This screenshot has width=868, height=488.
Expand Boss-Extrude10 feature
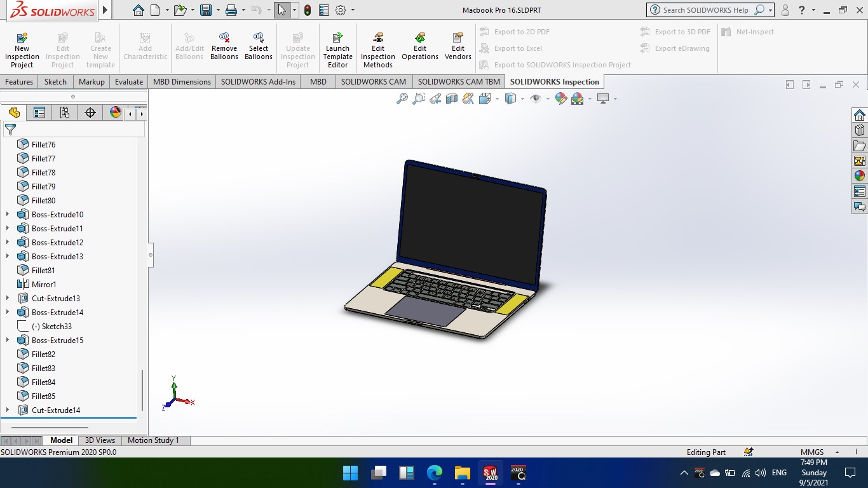pos(8,214)
